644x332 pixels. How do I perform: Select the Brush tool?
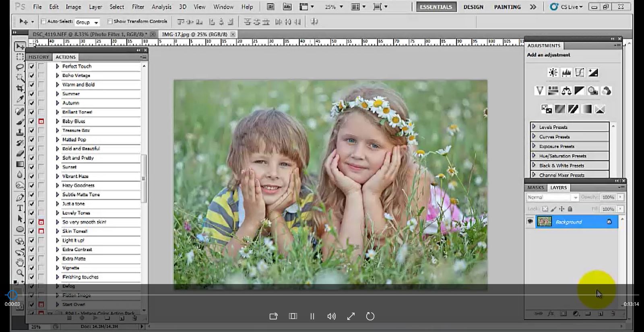pyautogui.click(x=20, y=122)
